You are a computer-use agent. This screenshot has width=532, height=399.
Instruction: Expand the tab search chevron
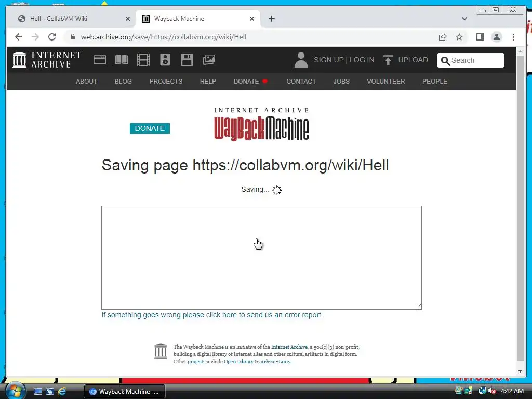464,19
